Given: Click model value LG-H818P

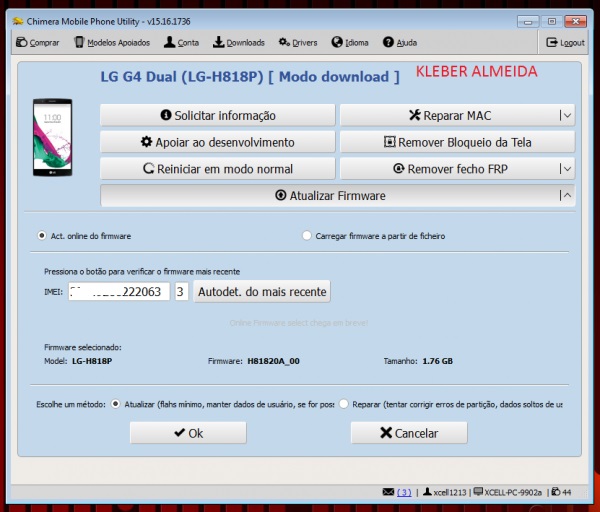Looking at the screenshot, I should [92, 361].
